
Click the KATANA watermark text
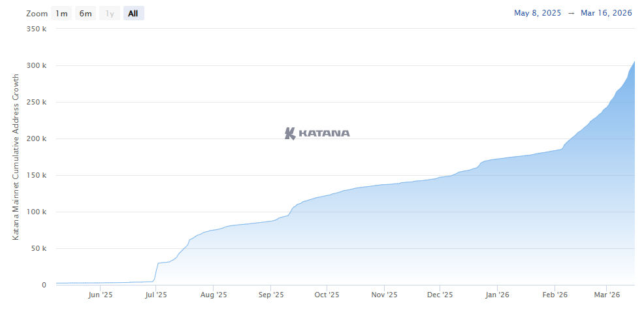click(324, 134)
